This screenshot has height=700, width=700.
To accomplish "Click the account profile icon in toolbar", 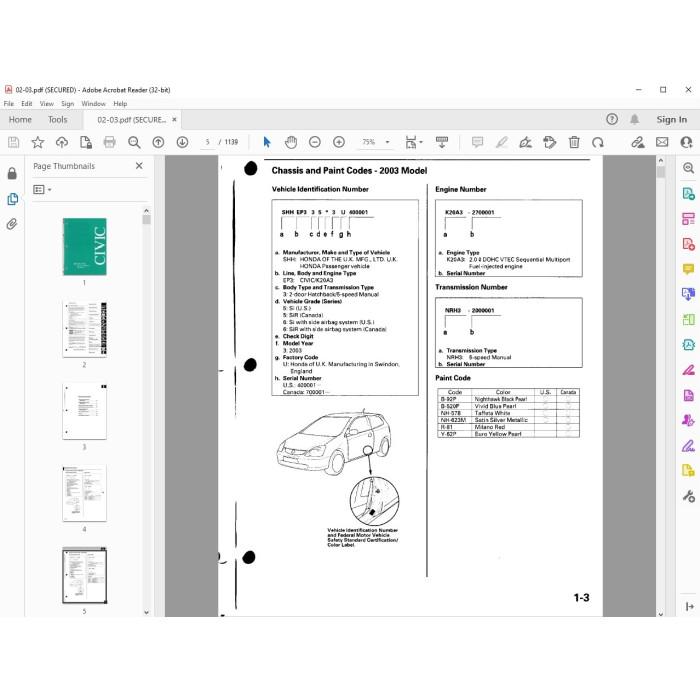I will (686, 142).
